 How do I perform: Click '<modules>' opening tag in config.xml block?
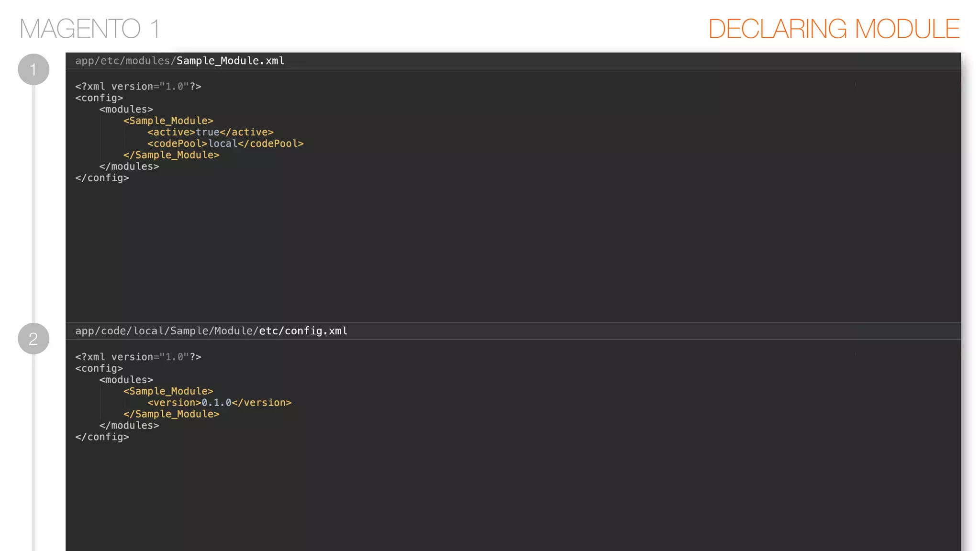click(126, 380)
